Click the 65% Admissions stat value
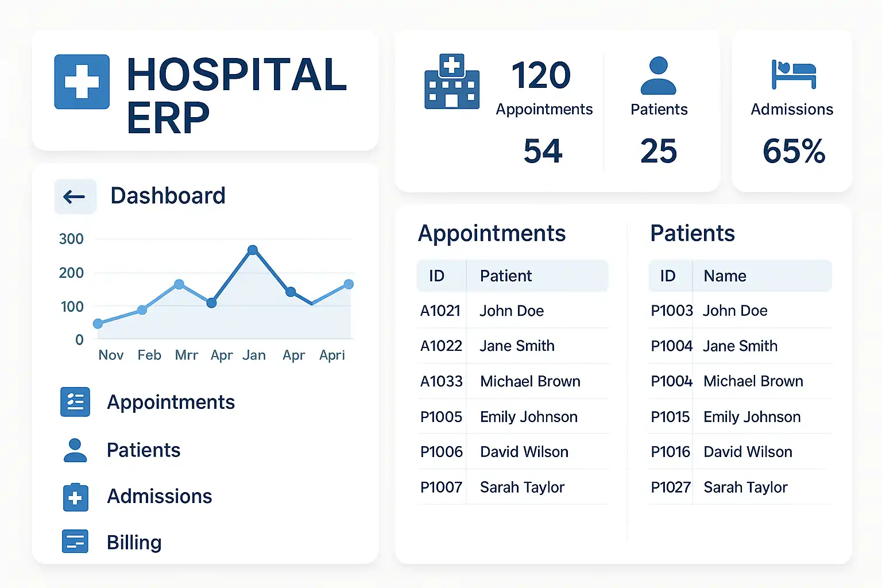This screenshot has width=882, height=588. [794, 151]
